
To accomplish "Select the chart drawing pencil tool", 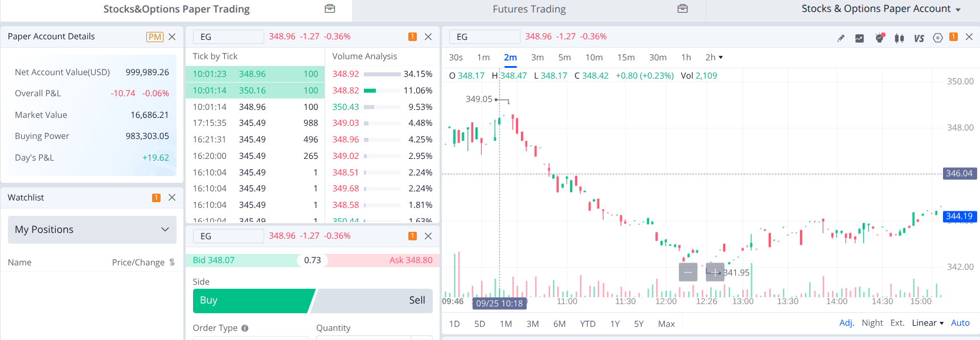I will pos(840,38).
